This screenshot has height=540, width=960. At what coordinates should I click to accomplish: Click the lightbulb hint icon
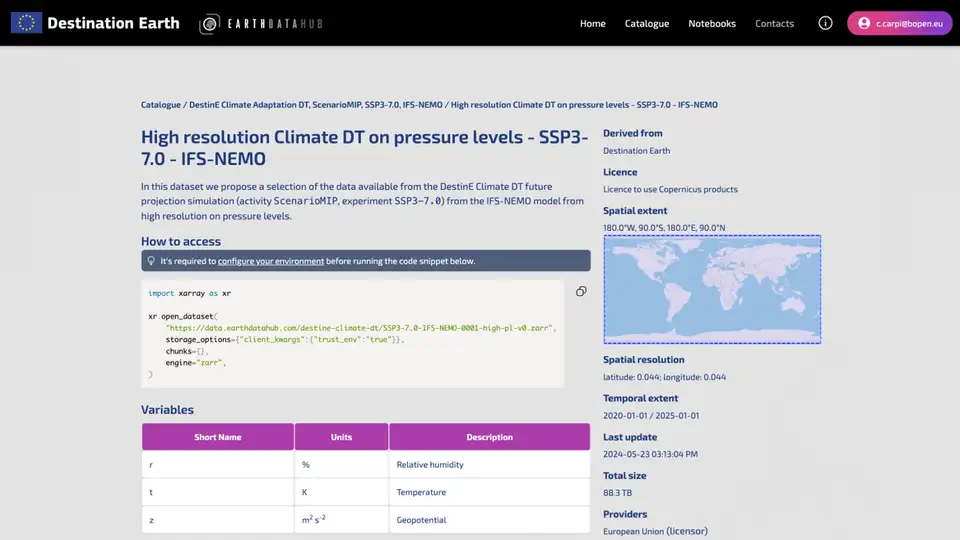coord(150,261)
